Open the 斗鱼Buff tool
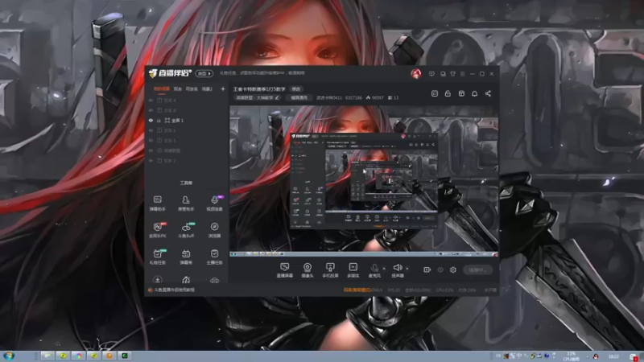This screenshot has height=362, width=644. [186, 230]
